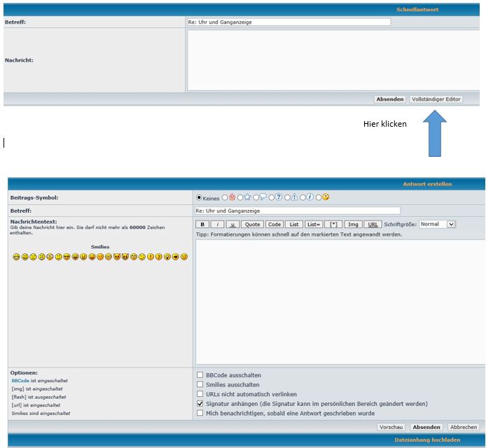Image resolution: width=486 pixels, height=448 pixels.
Task: Select the info post icon radio button
Action: pos(303,197)
